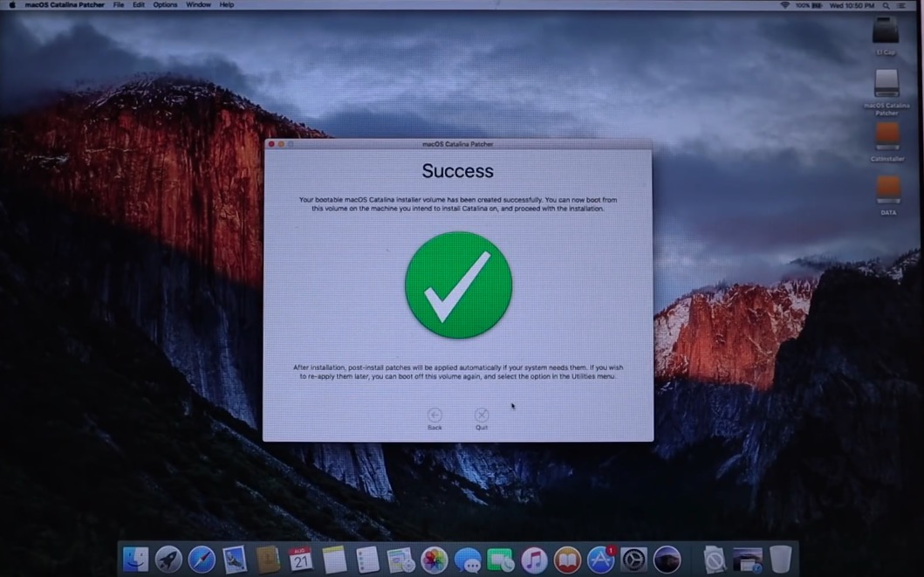Screen dimensions: 924x577
Task: Open iBooks from the Dock
Action: 567,559
